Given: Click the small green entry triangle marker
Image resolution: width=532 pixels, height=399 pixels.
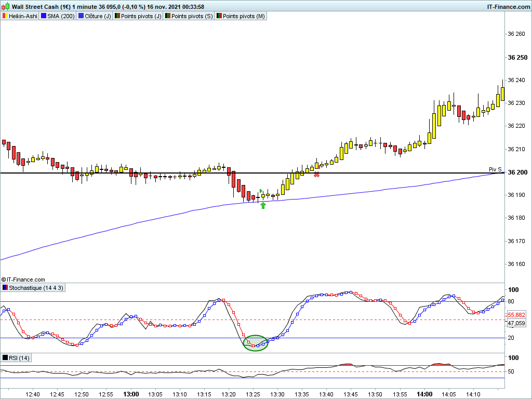Looking at the screenshot, I should [x=261, y=191].
